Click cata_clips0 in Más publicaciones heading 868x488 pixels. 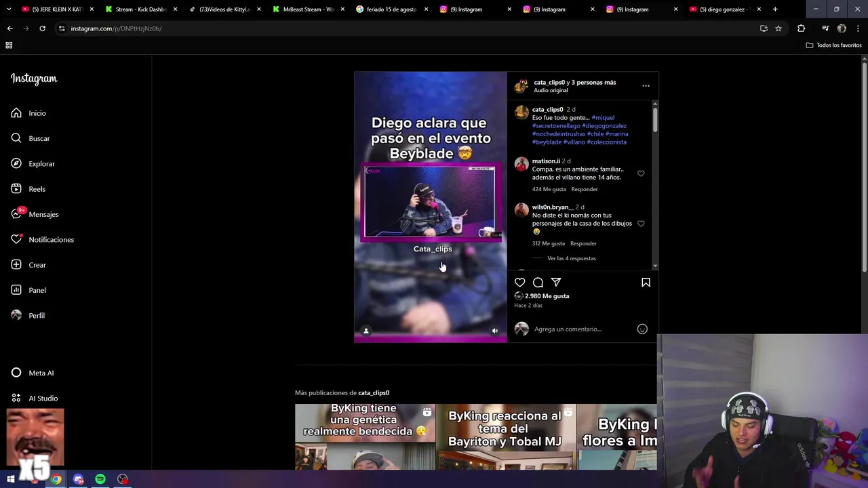point(374,393)
